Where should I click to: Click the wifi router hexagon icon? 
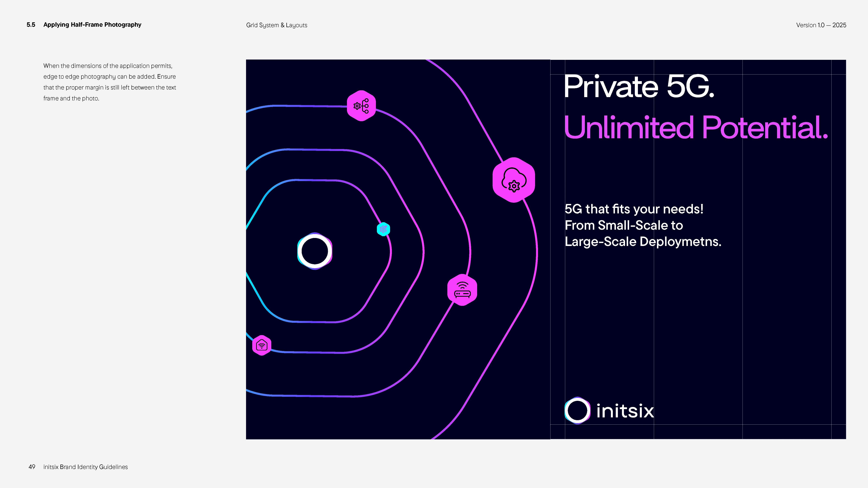click(462, 290)
